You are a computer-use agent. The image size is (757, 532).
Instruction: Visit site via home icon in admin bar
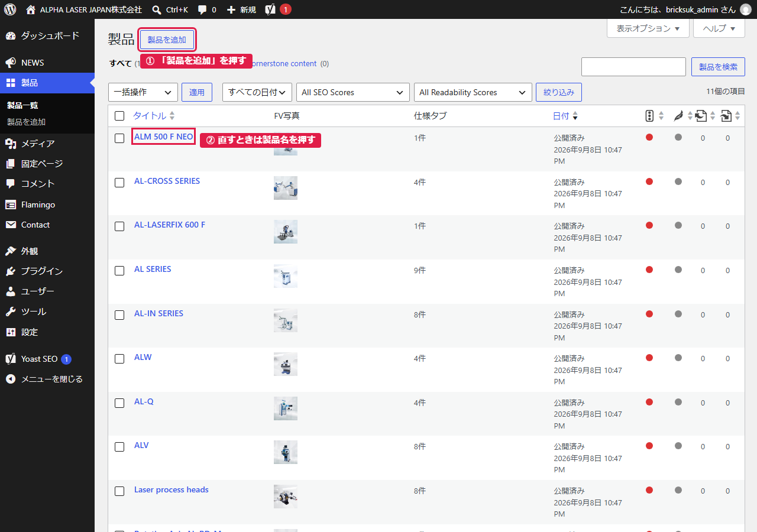click(x=31, y=9)
